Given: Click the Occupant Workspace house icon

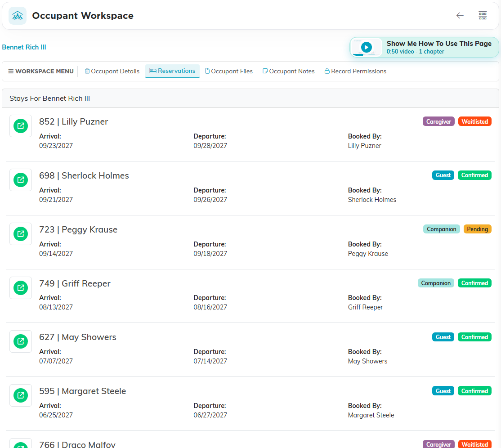Looking at the screenshot, I should 18,16.
